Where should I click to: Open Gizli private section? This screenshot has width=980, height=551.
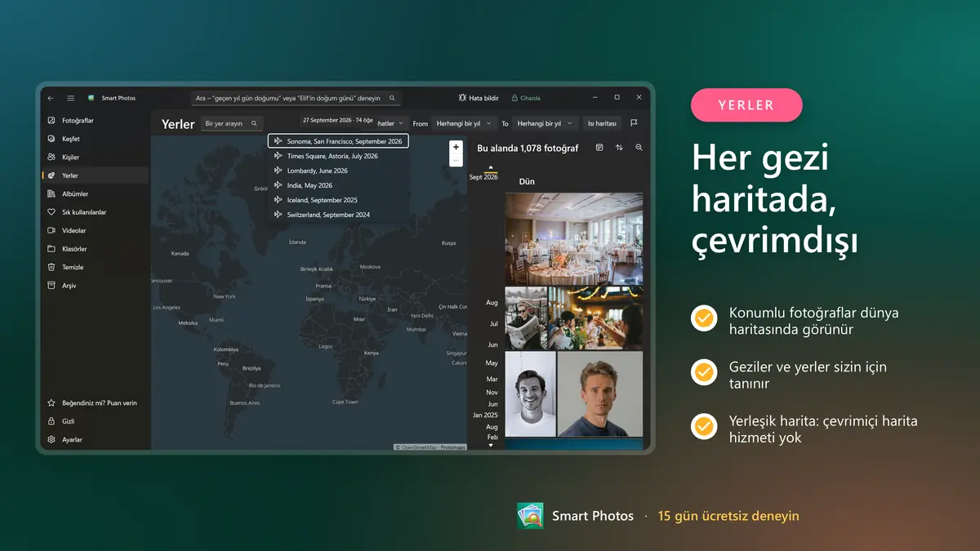pyautogui.click(x=96, y=421)
